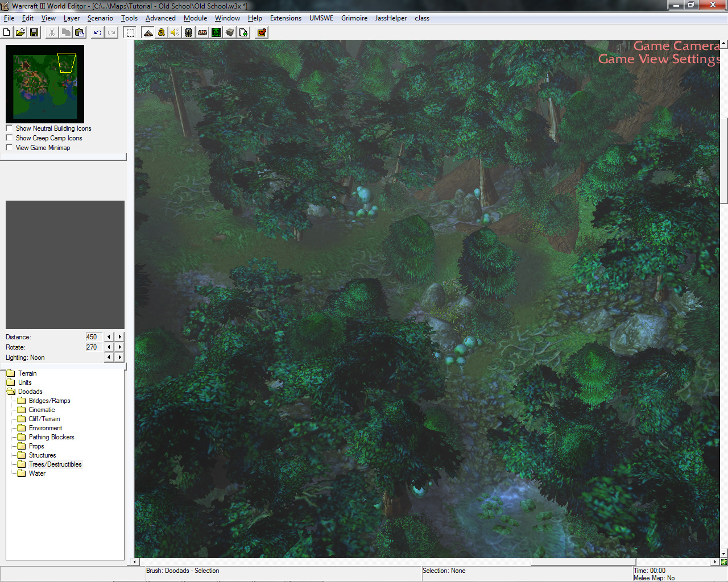Image resolution: width=728 pixels, height=582 pixels.
Task: Open the Scenario menu
Action: tap(100, 18)
